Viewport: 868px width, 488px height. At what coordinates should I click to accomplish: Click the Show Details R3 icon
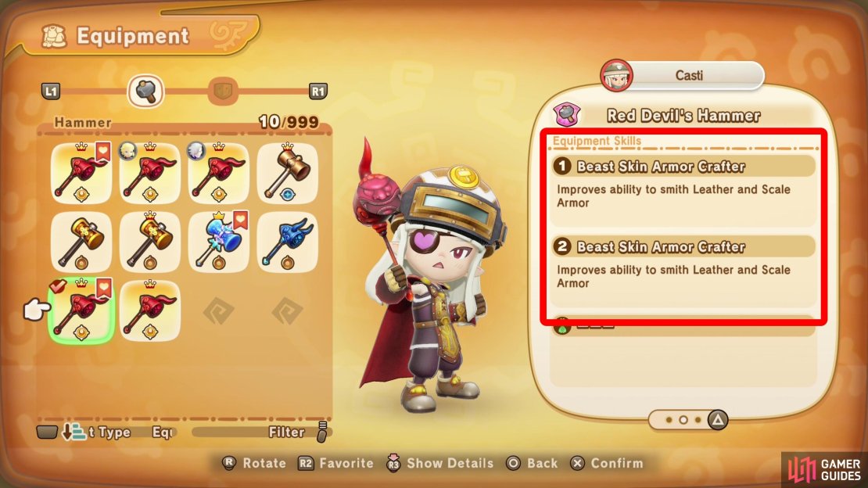[x=393, y=463]
